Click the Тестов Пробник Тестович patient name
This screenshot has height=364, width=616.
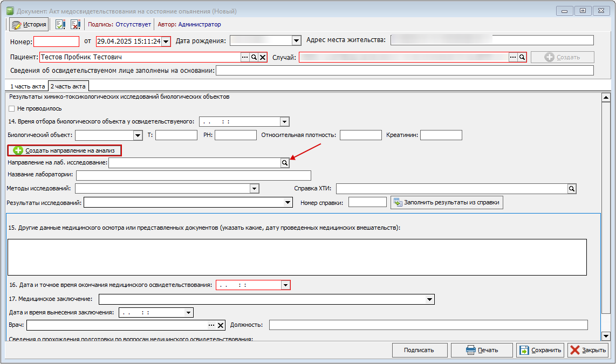coord(81,57)
